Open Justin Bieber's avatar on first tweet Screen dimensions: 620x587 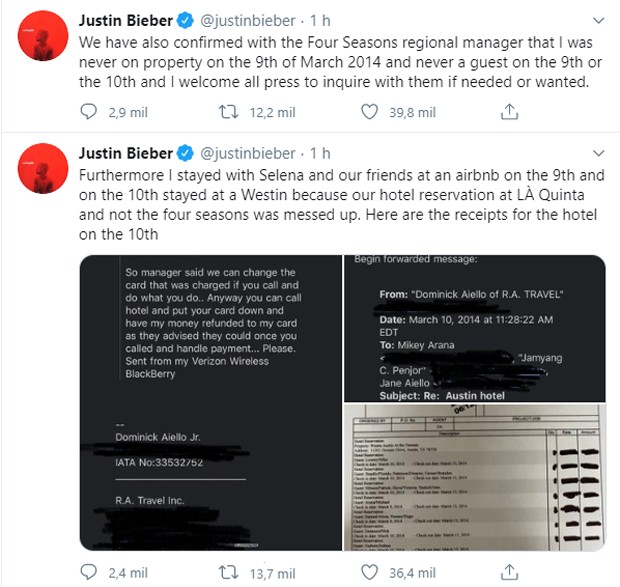pos(43,36)
